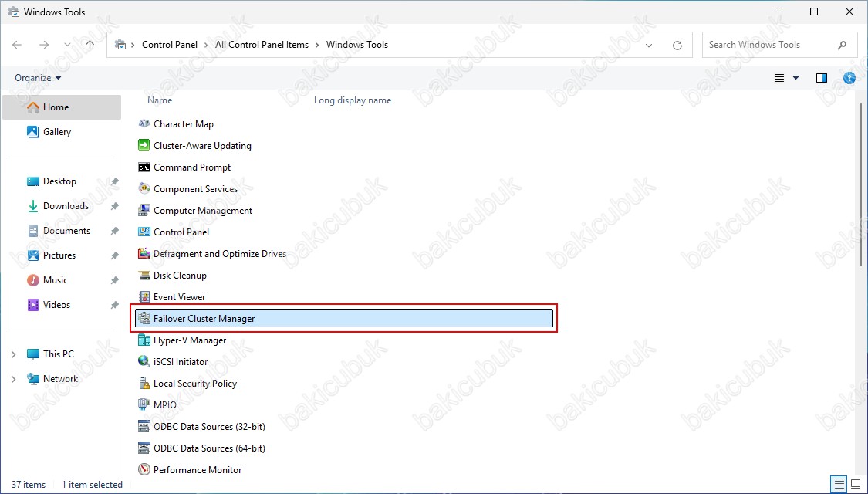Navigate to All Control Panel Items breadcrumb
This screenshot has width=868, height=494.
pyautogui.click(x=262, y=45)
